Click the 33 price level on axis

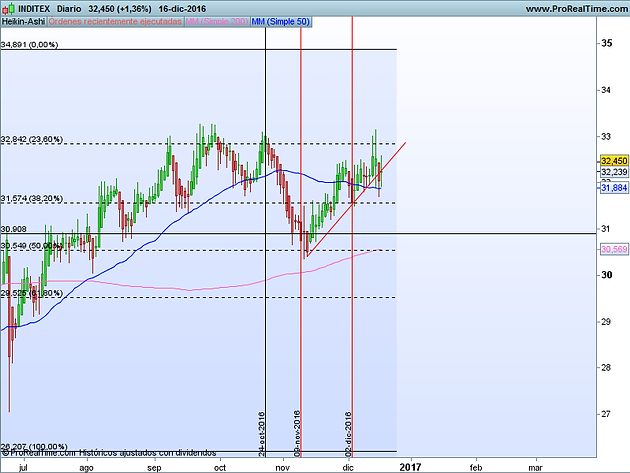tap(606, 137)
